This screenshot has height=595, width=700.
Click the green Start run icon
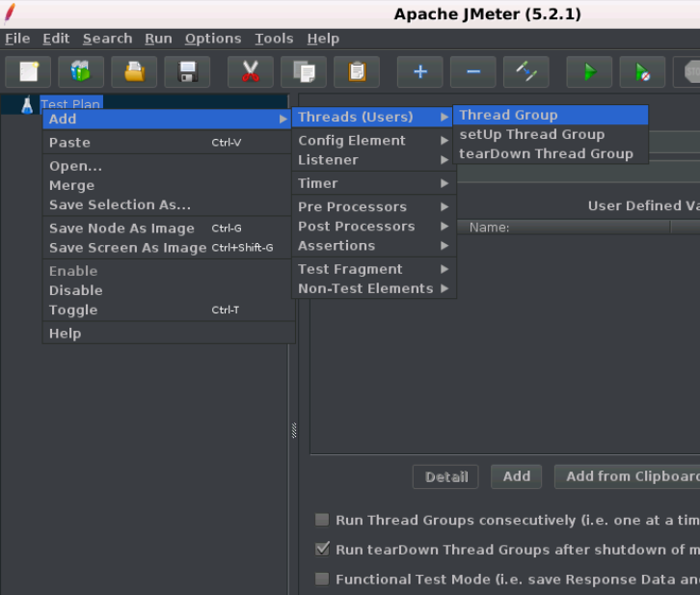589,71
